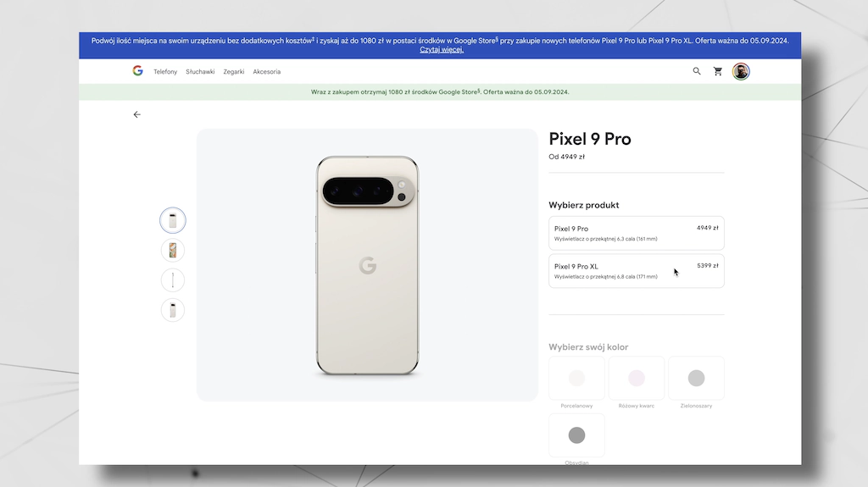Select the Pixel 9 Pro XL 5399 zł option
Image resolution: width=868 pixels, height=487 pixels.
[x=636, y=271]
